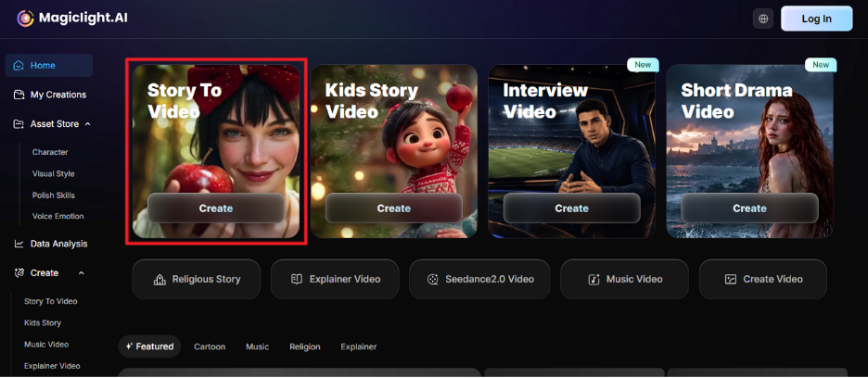Click the Music Video note icon
This screenshot has height=378, width=868.
(594, 280)
